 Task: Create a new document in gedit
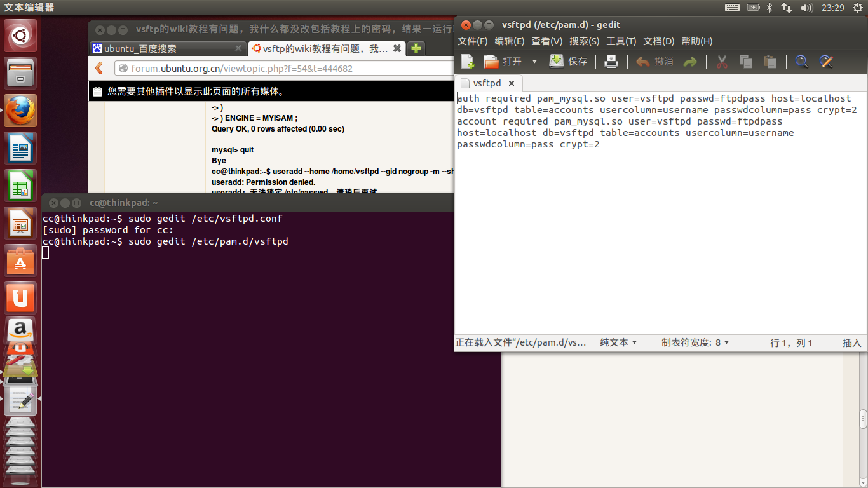pos(468,62)
